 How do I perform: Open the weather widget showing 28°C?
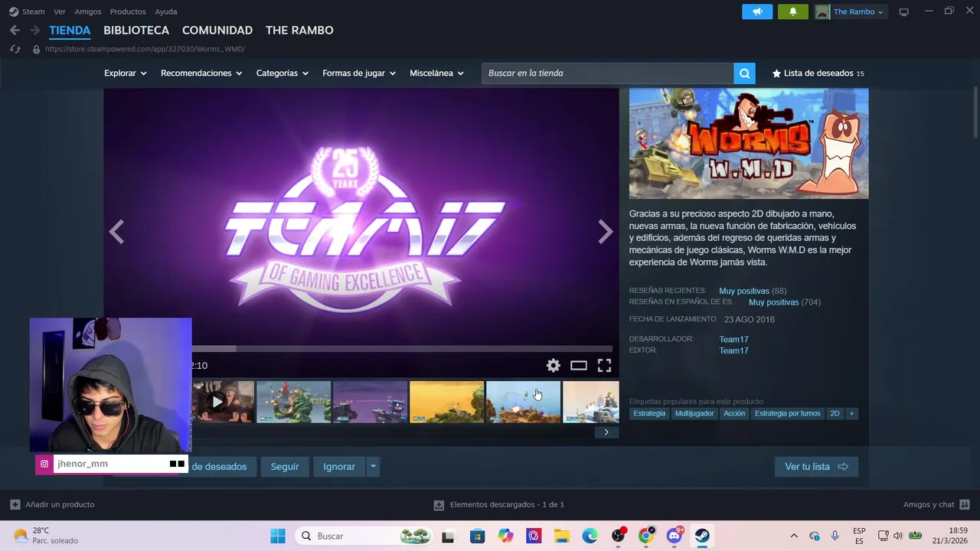(x=46, y=536)
